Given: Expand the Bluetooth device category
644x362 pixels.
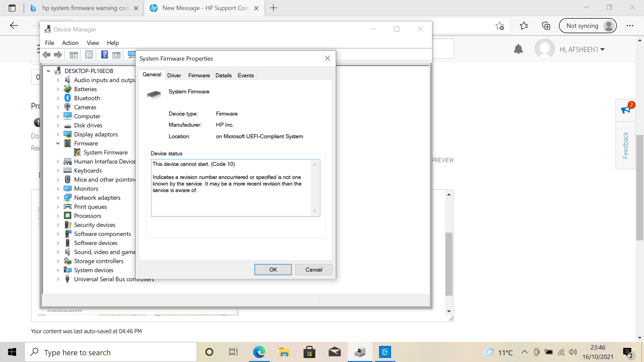Looking at the screenshot, I should tap(58, 98).
